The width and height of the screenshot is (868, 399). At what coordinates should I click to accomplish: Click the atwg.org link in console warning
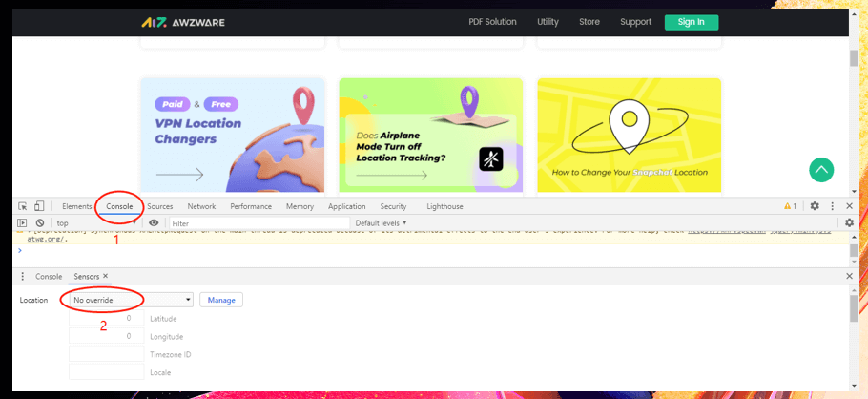click(47, 240)
